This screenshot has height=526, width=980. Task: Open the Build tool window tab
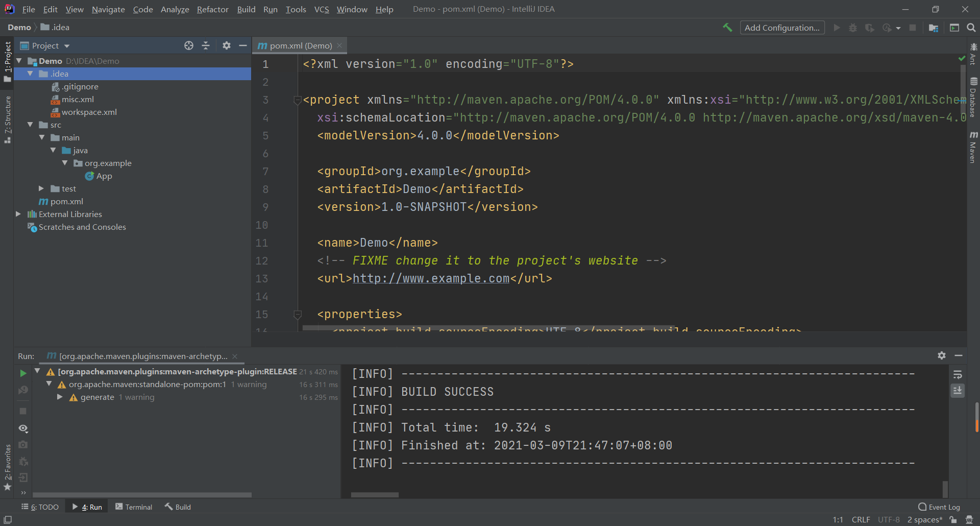[x=178, y=507]
